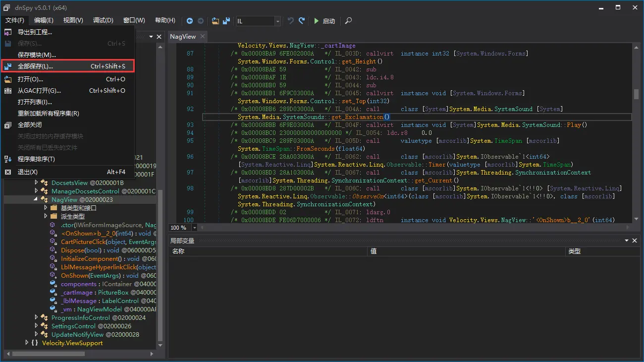Click the save all toolbar icon
Viewport: 644px width, 362px height.
[226, 21]
